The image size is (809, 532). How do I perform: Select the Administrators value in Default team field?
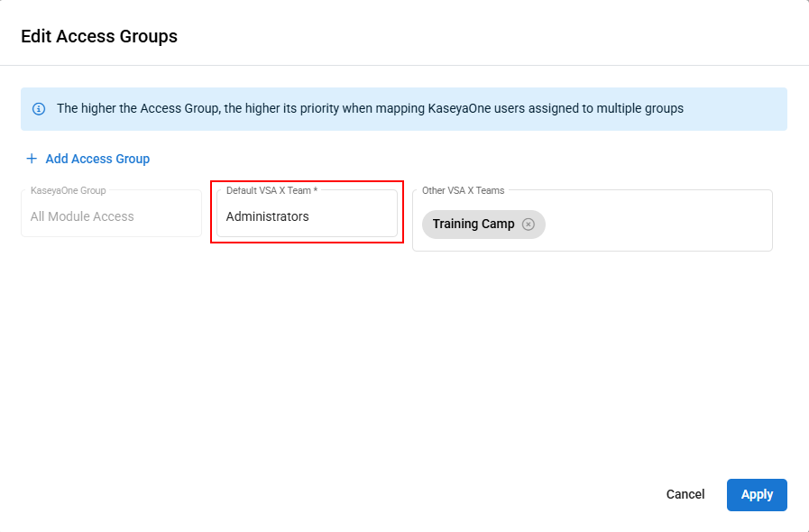tap(268, 217)
